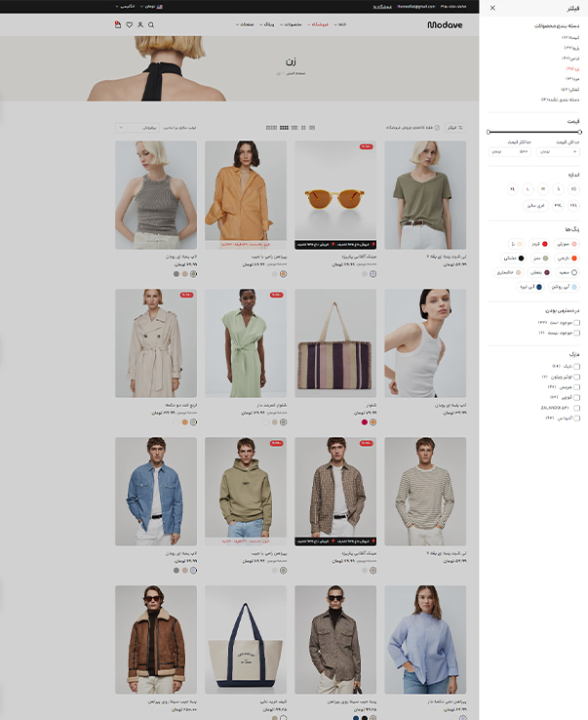Check the موجود نیست availability checkbox
Image resolution: width=588 pixels, height=720 pixels.
pyautogui.click(x=577, y=333)
